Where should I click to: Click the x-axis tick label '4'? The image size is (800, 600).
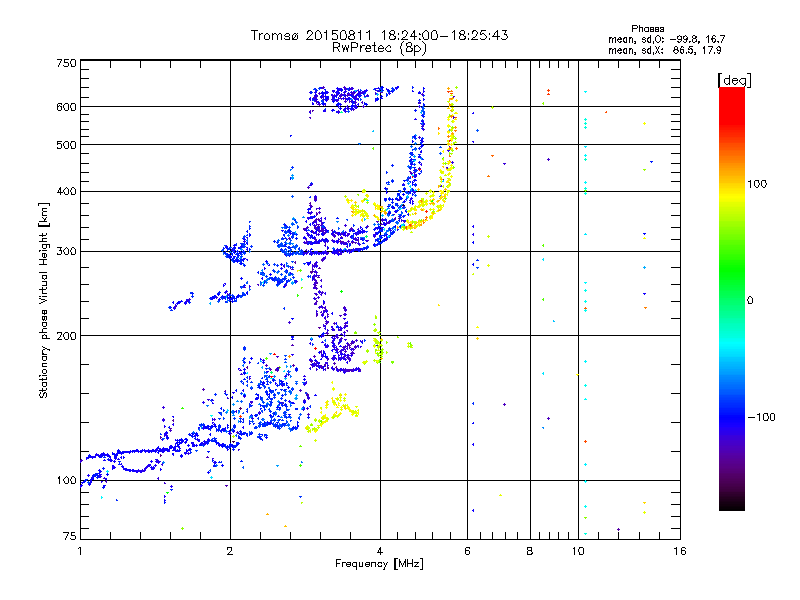[380, 551]
